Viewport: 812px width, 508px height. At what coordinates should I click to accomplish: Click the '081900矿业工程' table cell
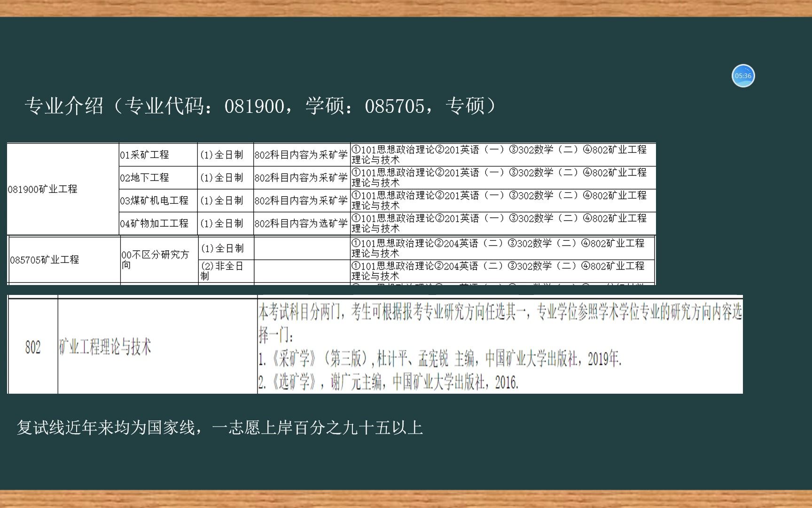click(63, 189)
